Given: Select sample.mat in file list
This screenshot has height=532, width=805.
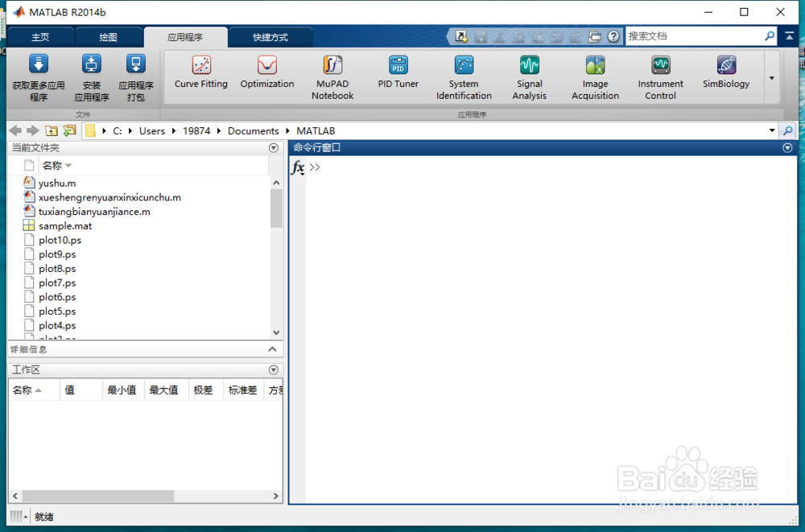Looking at the screenshot, I should pos(64,226).
